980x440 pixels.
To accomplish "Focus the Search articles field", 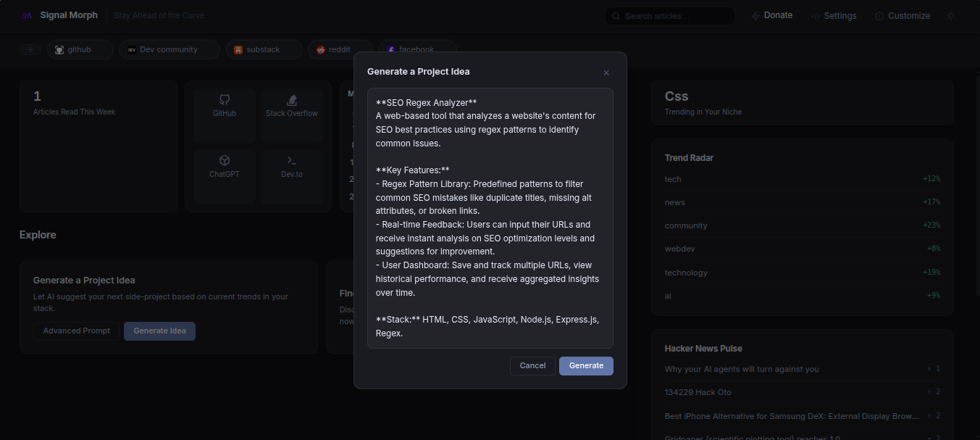I will click(x=670, y=16).
